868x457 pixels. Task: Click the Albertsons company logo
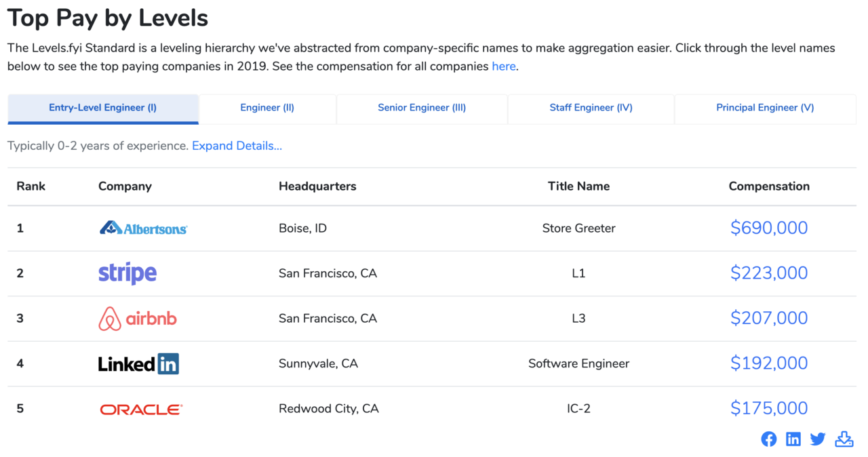click(x=143, y=228)
